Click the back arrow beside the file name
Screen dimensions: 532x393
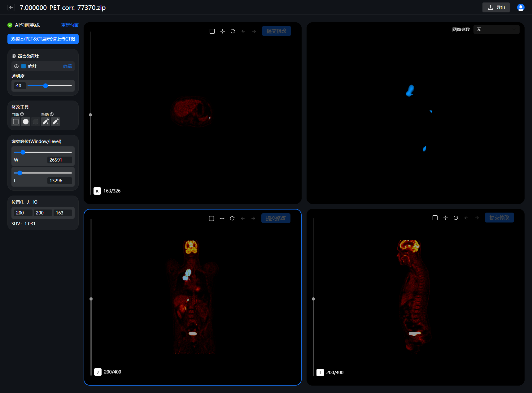(x=11, y=7)
